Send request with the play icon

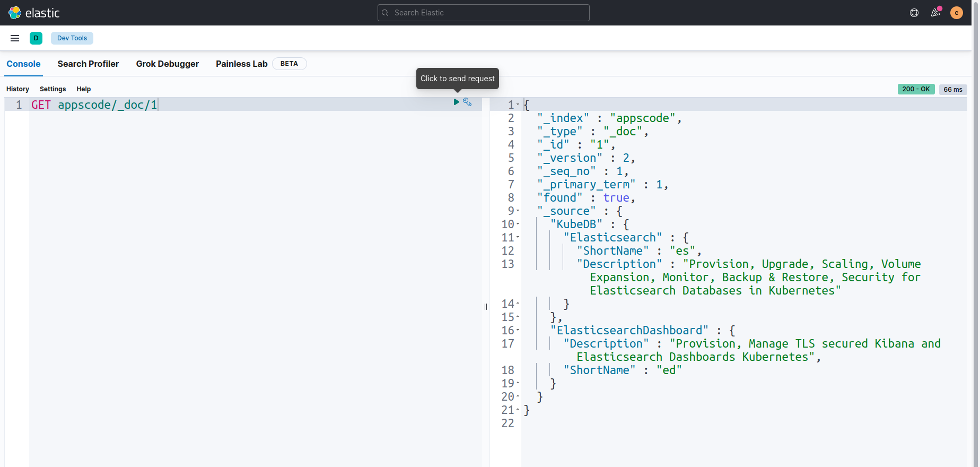456,102
